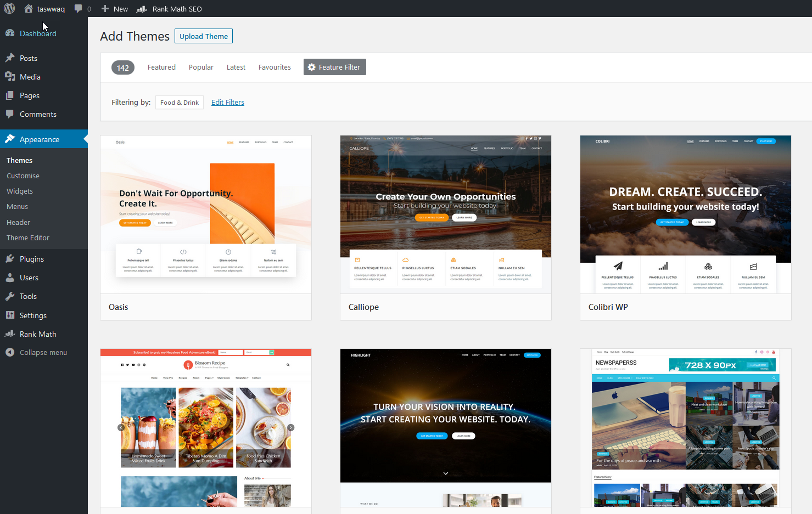Click the Comments speech bubble icon in sidebar

(10, 114)
